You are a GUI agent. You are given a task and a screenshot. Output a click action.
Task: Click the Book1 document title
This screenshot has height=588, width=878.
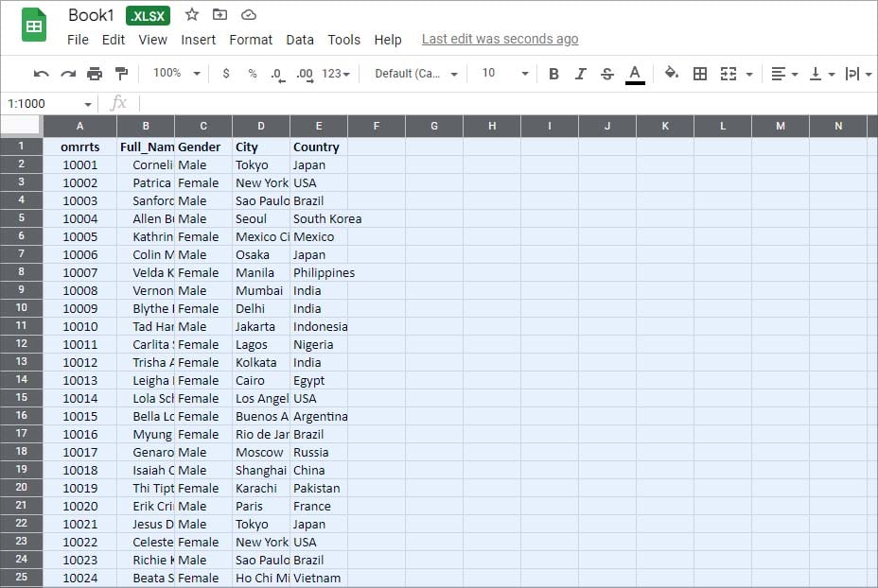91,15
